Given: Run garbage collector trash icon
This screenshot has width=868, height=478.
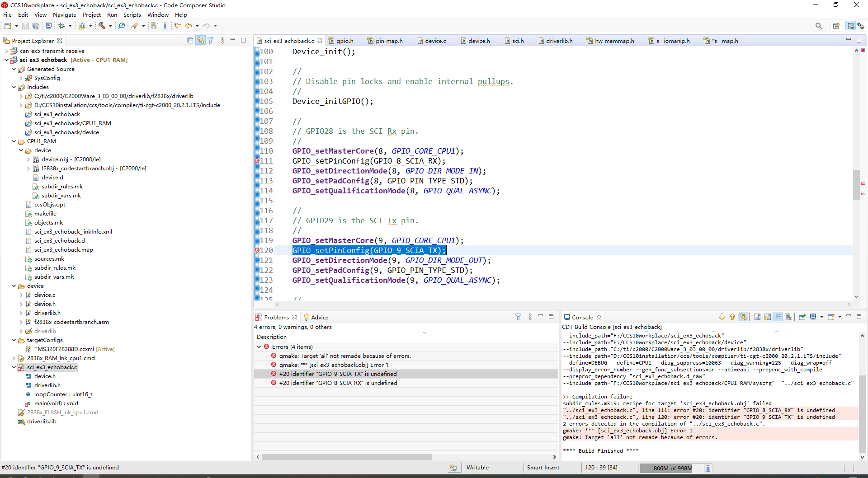Looking at the screenshot, I should (708, 468).
